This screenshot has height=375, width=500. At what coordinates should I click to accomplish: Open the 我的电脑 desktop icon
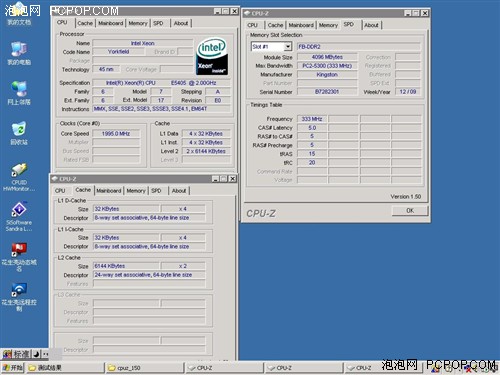tap(19, 53)
